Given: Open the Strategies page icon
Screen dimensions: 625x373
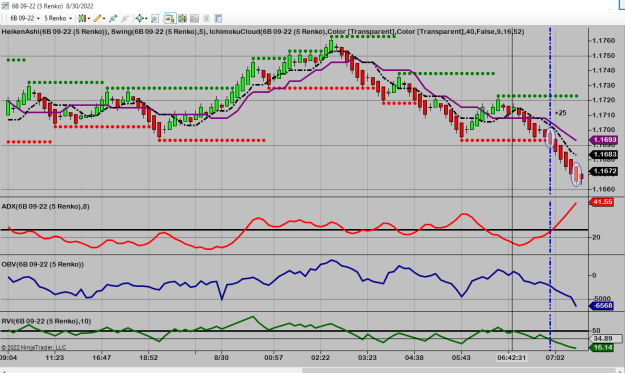Looking at the screenshot, I should coord(206,18).
